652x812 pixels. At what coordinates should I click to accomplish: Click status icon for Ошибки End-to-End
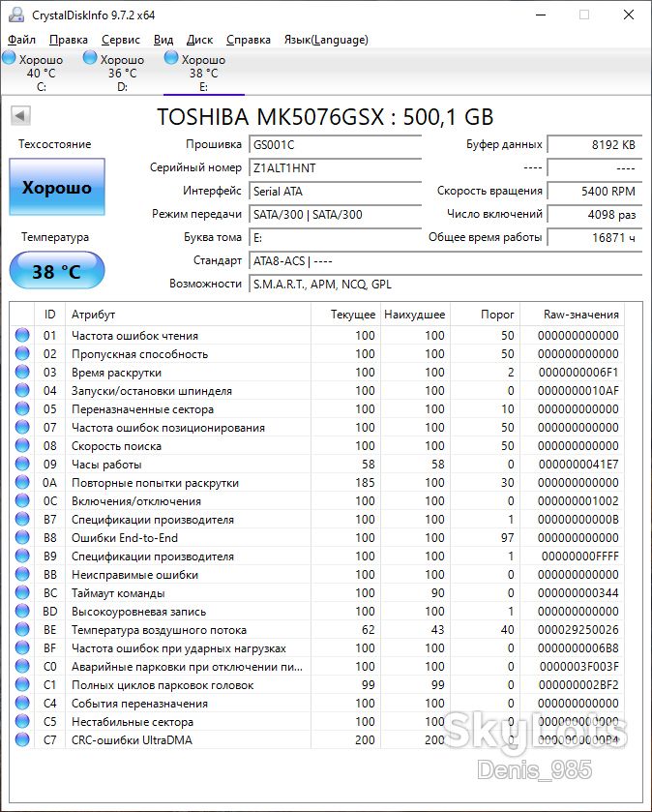pos(22,537)
